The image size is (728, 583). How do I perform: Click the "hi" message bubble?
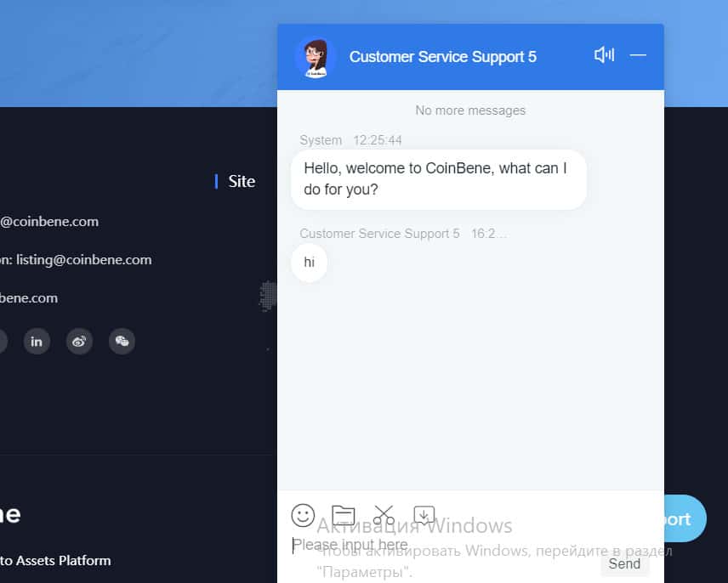[309, 263]
